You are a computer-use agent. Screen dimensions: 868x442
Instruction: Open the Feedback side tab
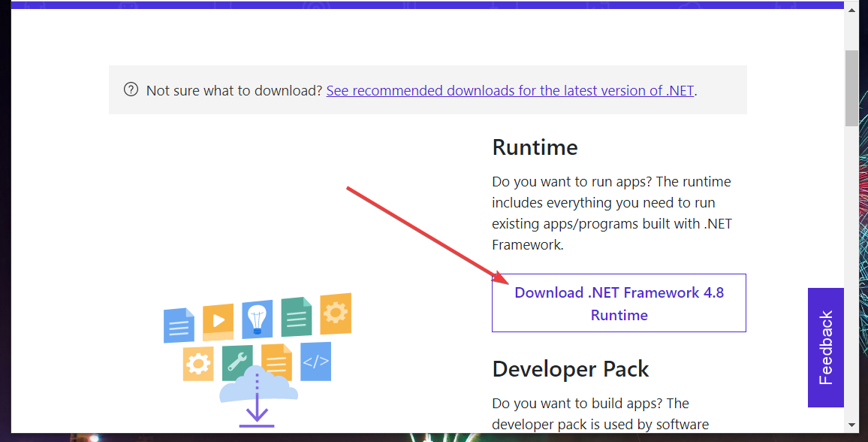pyautogui.click(x=825, y=347)
